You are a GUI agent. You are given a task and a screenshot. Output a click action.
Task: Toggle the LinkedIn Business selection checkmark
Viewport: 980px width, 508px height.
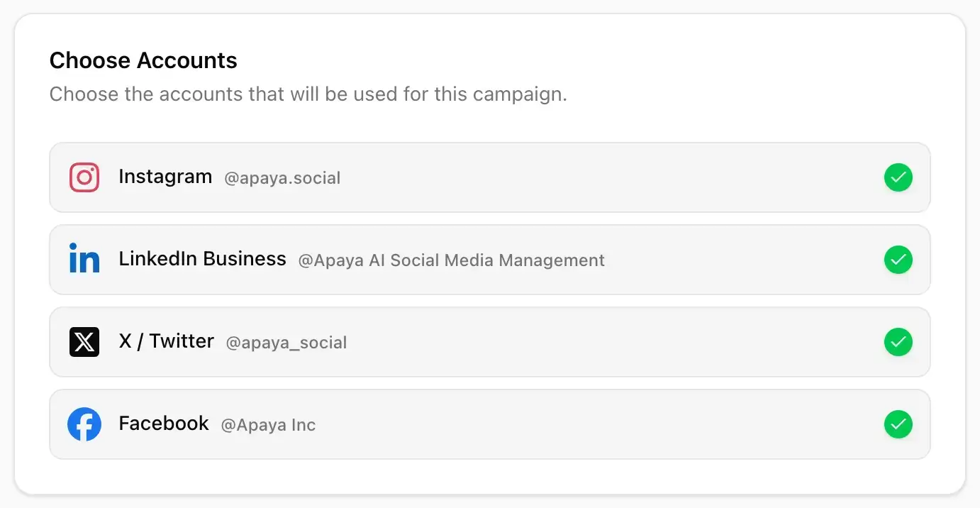(x=898, y=260)
